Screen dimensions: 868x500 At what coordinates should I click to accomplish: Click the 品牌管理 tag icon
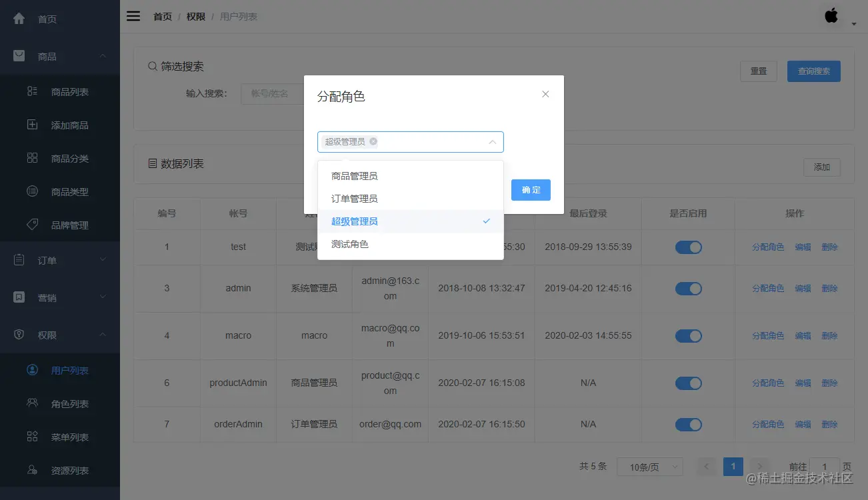point(32,225)
